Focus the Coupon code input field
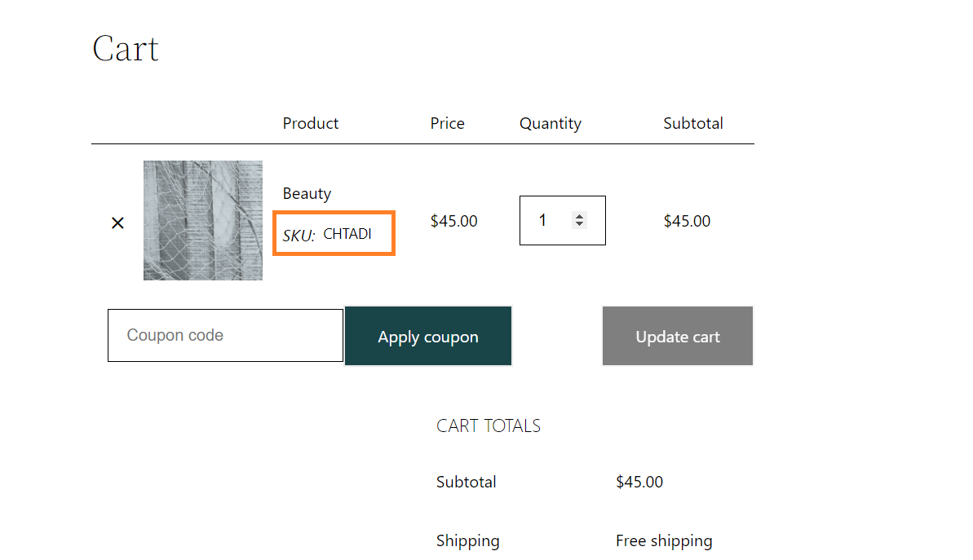 tap(225, 336)
